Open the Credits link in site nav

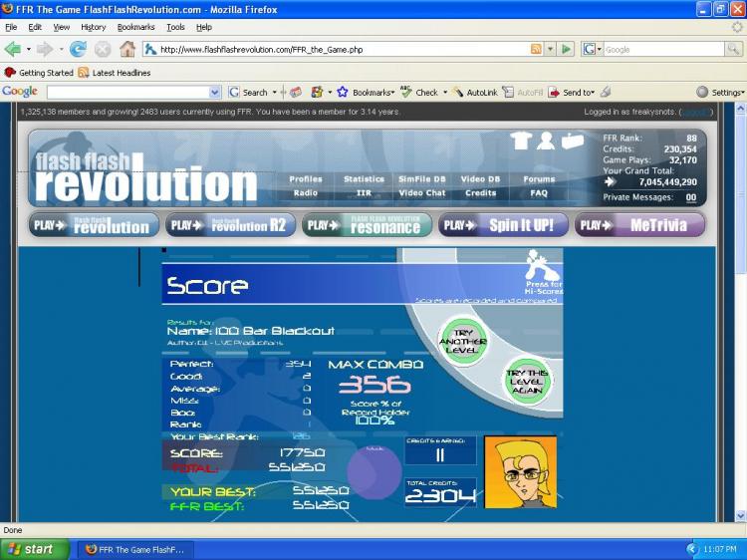click(x=481, y=193)
